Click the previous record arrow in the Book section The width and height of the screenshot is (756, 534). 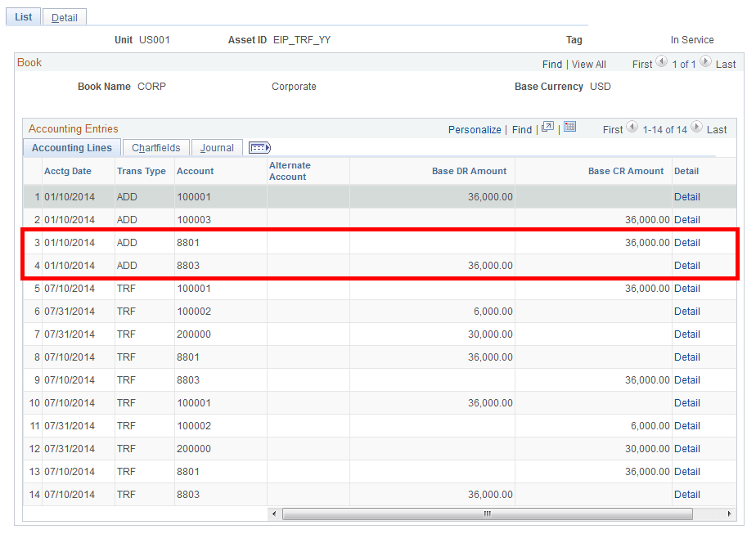[660, 64]
